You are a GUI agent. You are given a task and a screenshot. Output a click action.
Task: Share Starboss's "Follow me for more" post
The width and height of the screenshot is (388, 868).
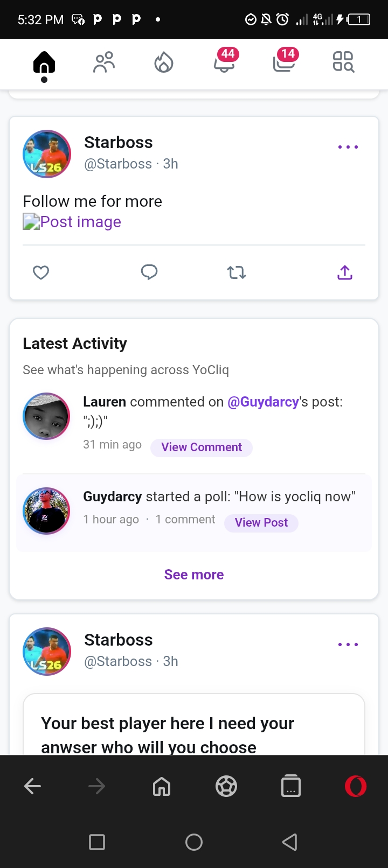345,273
